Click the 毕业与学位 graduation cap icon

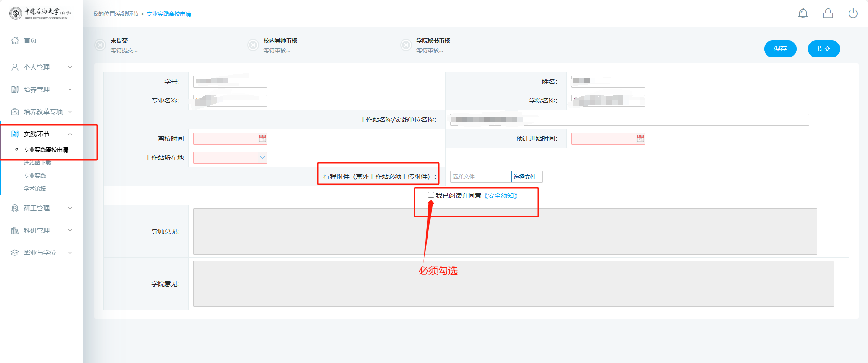click(x=15, y=253)
